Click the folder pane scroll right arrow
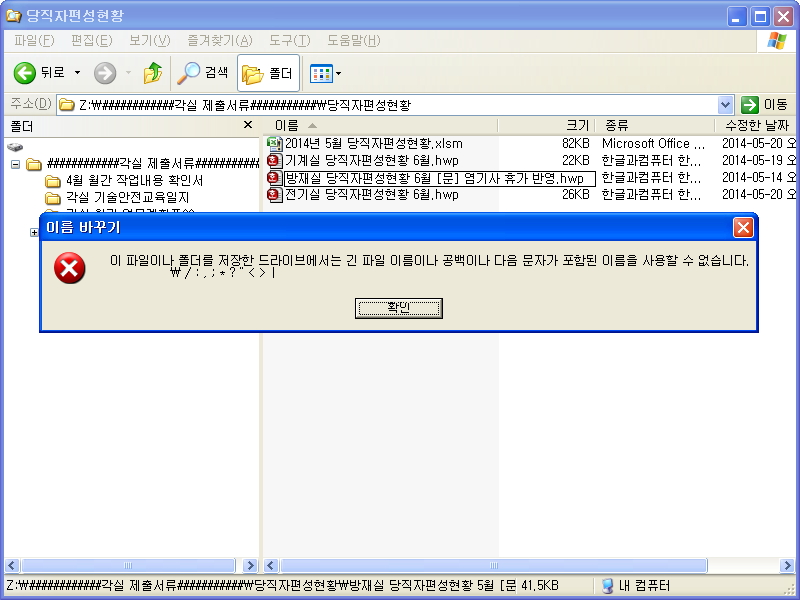Image resolution: width=800 pixels, height=600 pixels. click(x=251, y=565)
